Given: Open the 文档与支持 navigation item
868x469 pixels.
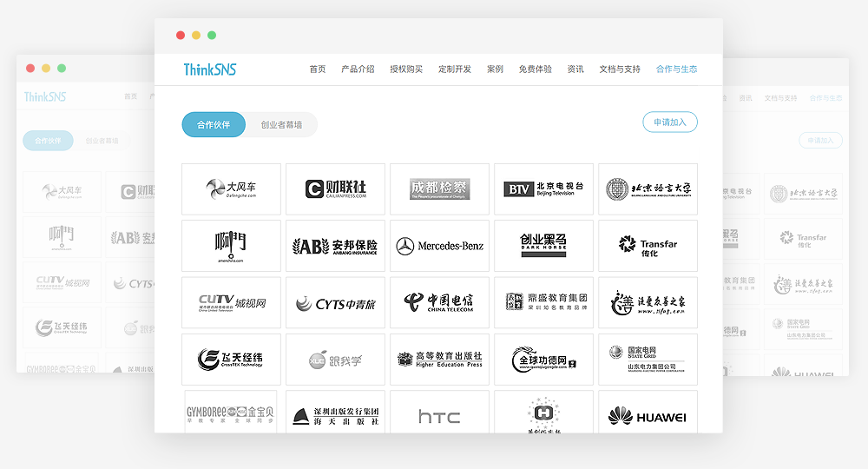Looking at the screenshot, I should 620,69.
